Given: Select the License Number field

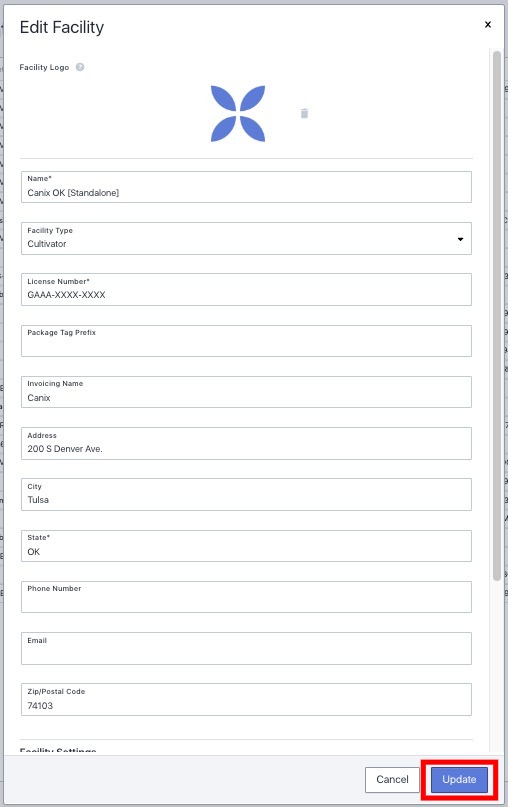Looking at the screenshot, I should tap(246, 289).
